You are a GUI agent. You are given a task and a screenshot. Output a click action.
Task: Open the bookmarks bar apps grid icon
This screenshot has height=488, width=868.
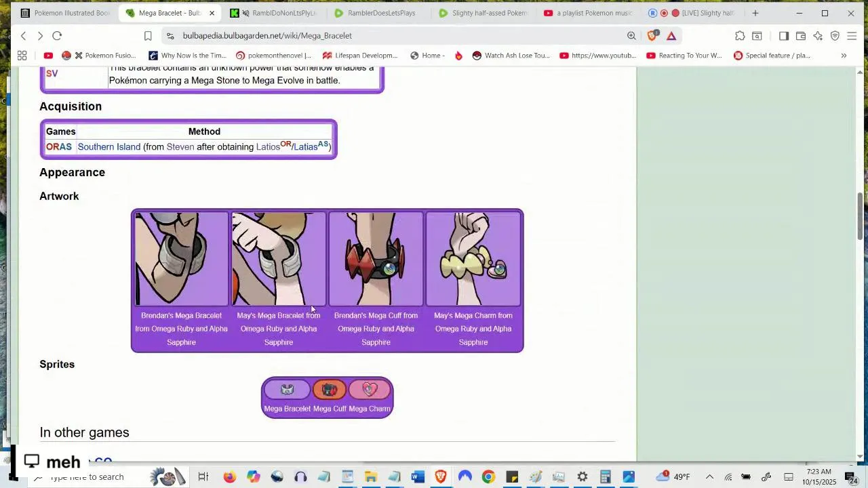click(22, 56)
